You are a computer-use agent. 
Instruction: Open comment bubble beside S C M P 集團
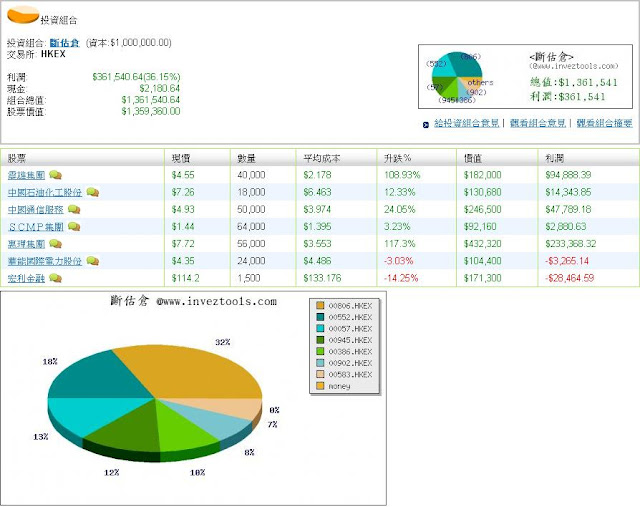(x=74, y=227)
